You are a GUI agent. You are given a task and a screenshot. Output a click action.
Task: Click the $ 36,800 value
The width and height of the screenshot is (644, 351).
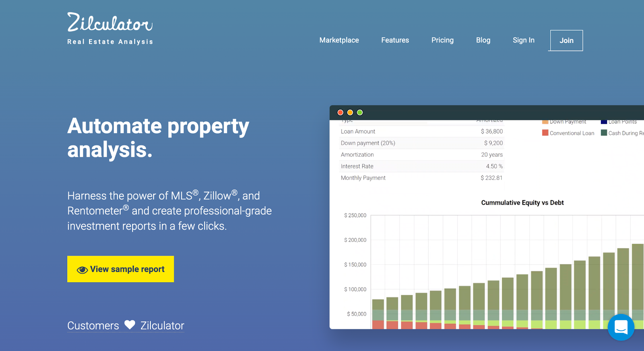coord(492,131)
